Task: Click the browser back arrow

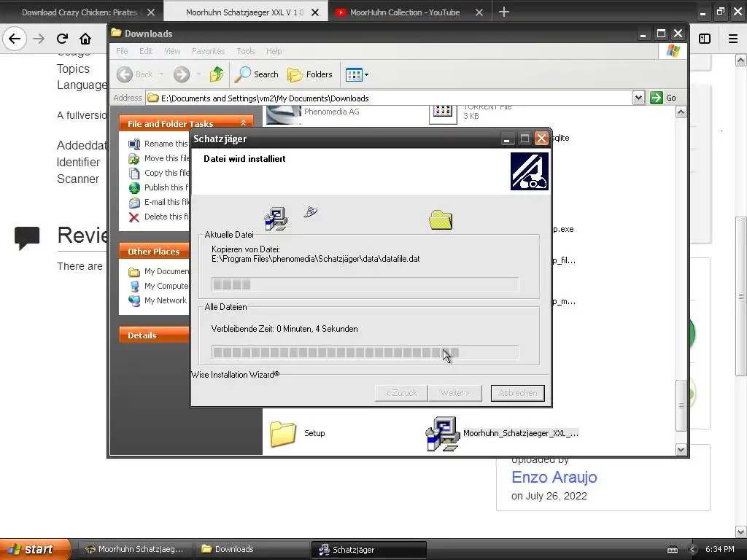Action: (15, 39)
